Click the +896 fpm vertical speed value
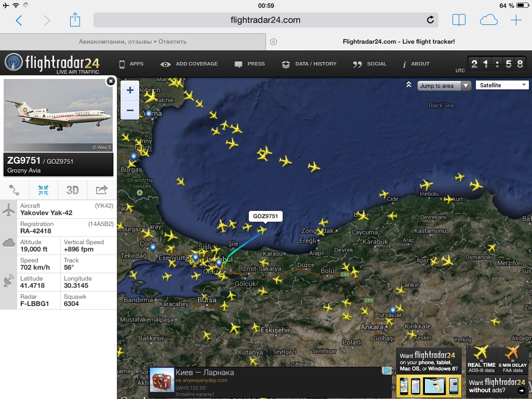The width and height of the screenshot is (532, 399). click(x=78, y=249)
